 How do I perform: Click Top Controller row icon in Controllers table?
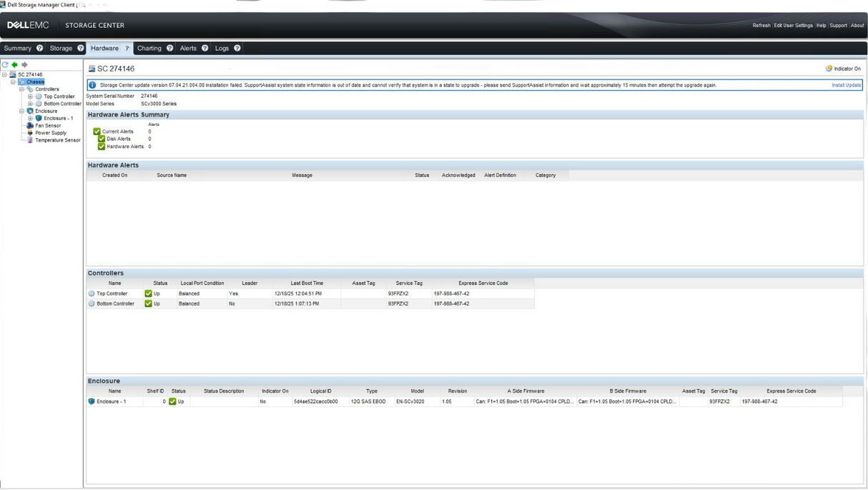click(x=92, y=293)
